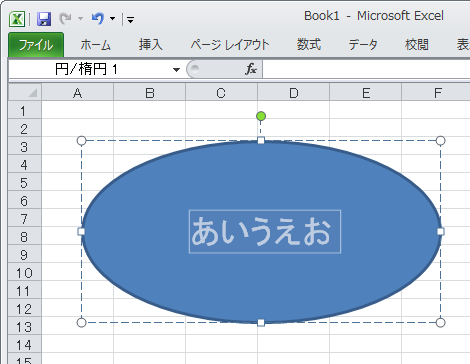Select row 2 header
The width and height of the screenshot is (470, 364).
click(x=25, y=128)
